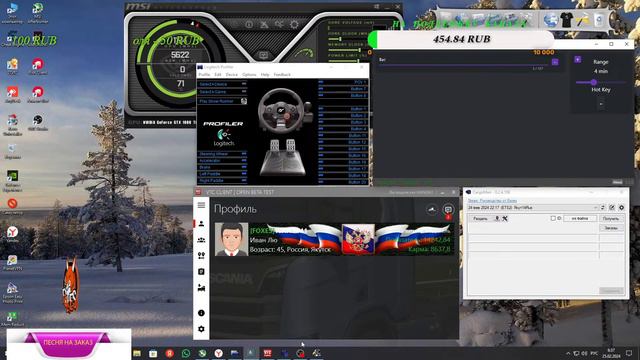
Task: Click the up-down sort arrows in cargo window
Action: (x=603, y=208)
